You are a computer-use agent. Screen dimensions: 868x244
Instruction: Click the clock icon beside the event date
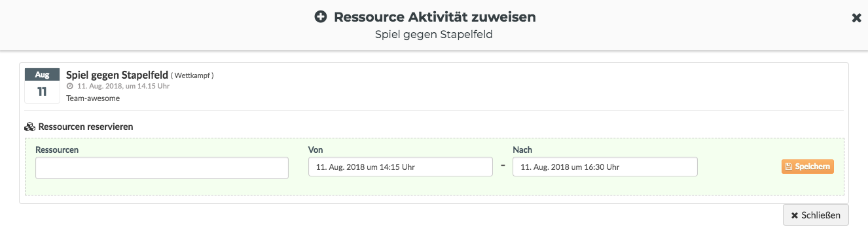tap(70, 87)
